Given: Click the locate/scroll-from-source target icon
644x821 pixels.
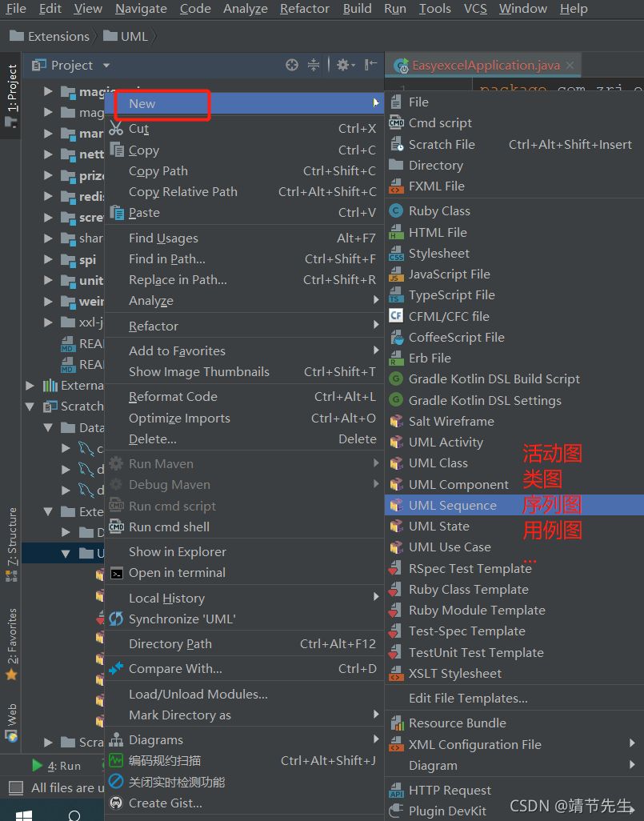Looking at the screenshot, I should pyautogui.click(x=292, y=65).
